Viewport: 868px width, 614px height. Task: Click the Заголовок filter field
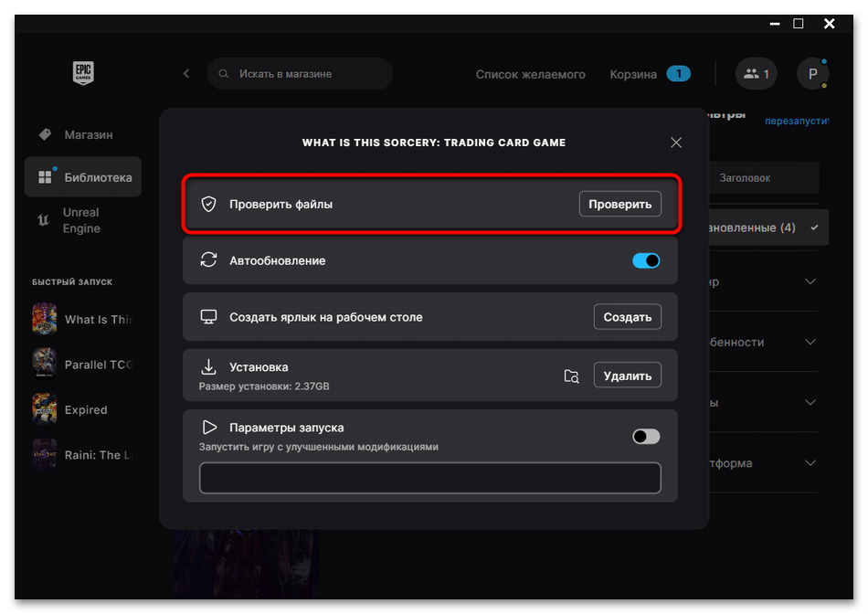(764, 178)
